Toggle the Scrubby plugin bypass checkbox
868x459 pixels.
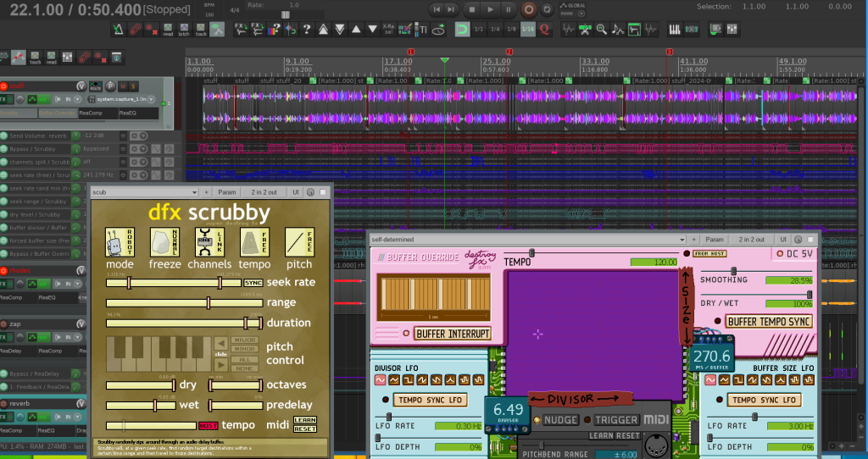pyautogui.click(x=323, y=192)
